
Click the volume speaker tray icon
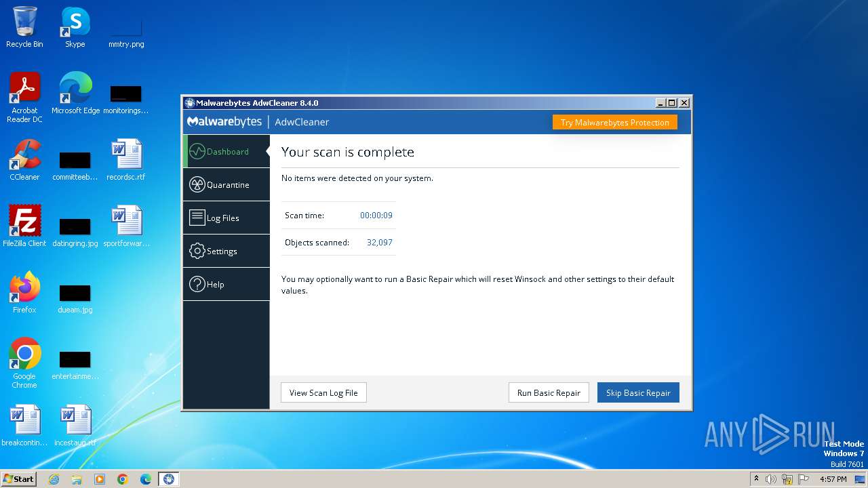[771, 479]
